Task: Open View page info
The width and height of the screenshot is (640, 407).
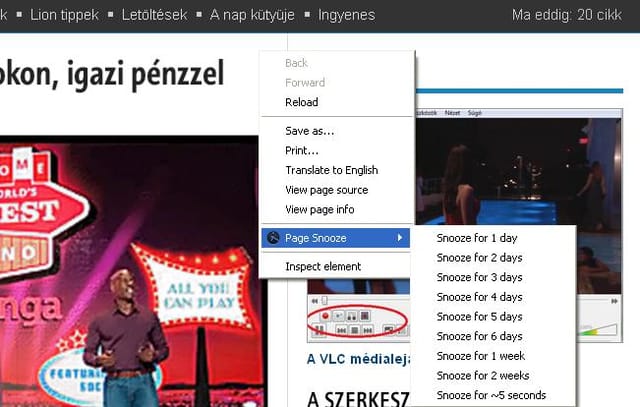Action: coord(320,209)
